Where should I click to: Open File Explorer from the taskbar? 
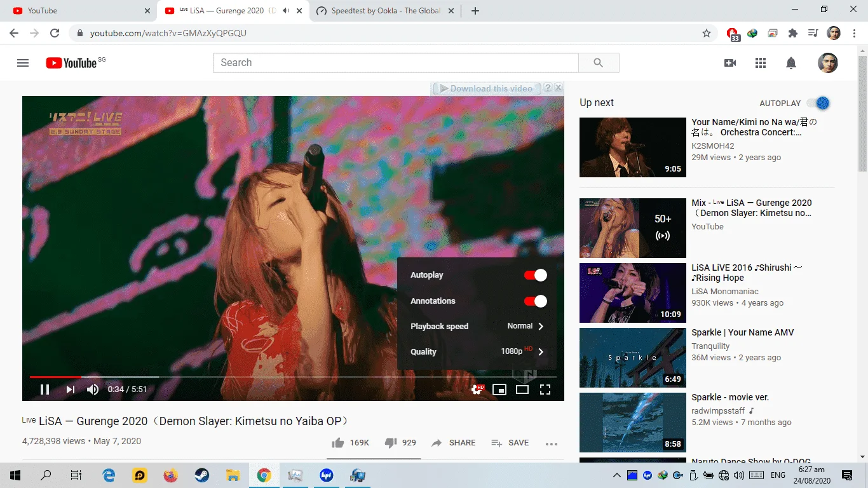[233, 475]
